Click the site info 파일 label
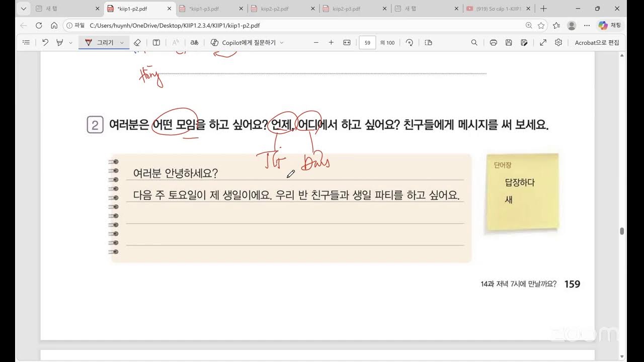The width and height of the screenshot is (644, 362). coord(75,25)
